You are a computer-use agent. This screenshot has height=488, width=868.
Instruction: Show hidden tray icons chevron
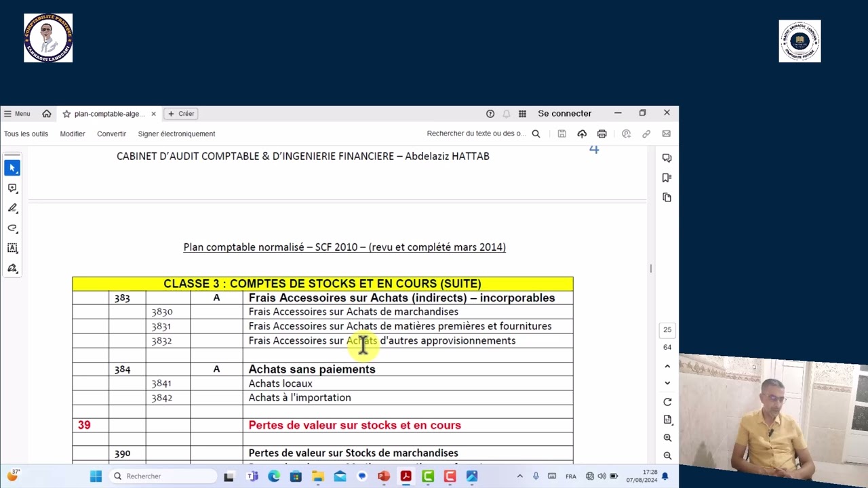point(520,476)
